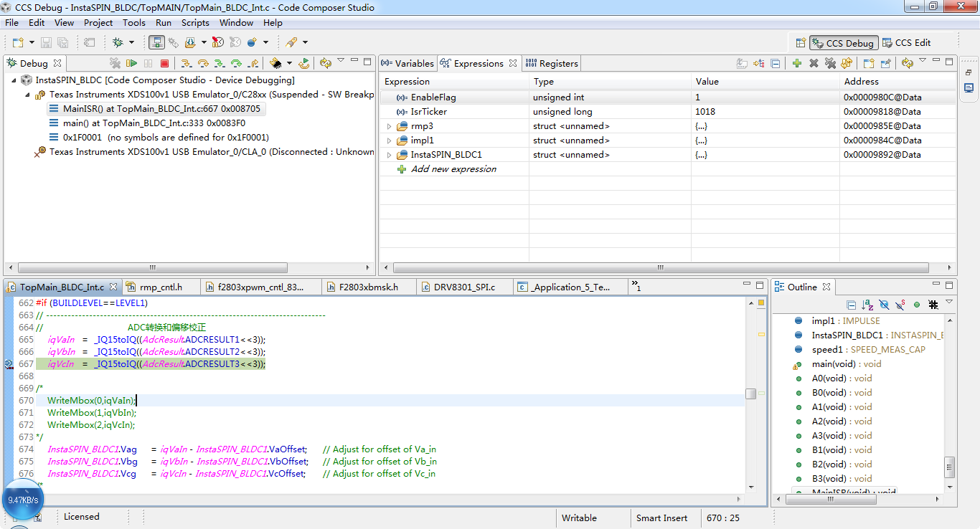Click Collapse All icon in Expressions toolbar
The image size is (980, 529).
776,64
